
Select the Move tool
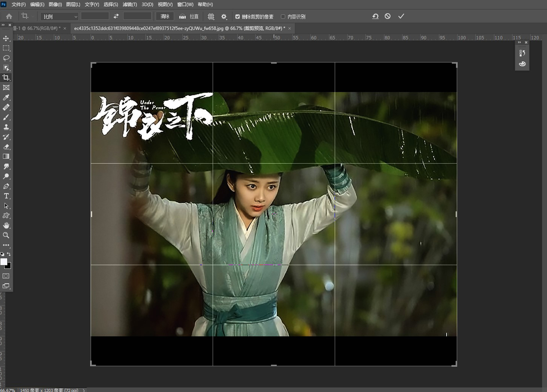coord(6,38)
